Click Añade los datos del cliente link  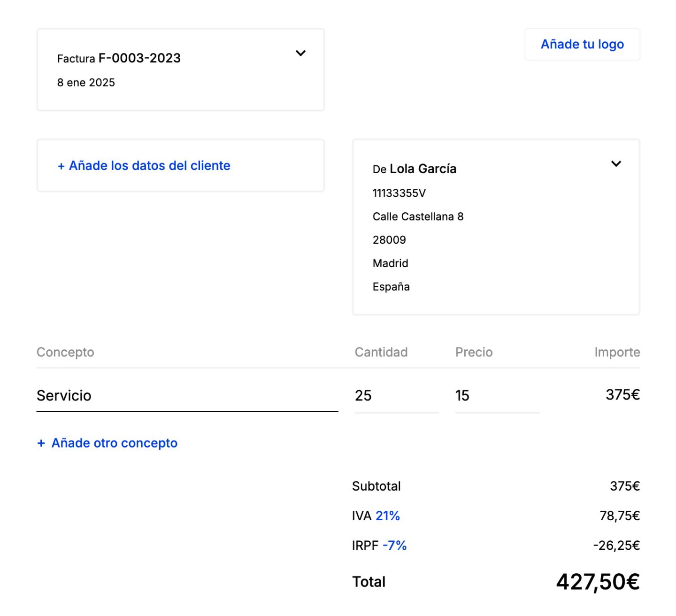click(x=149, y=166)
